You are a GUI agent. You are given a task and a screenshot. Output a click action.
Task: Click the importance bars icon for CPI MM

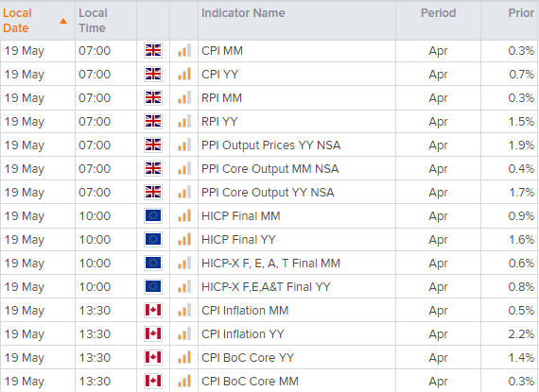[184, 50]
